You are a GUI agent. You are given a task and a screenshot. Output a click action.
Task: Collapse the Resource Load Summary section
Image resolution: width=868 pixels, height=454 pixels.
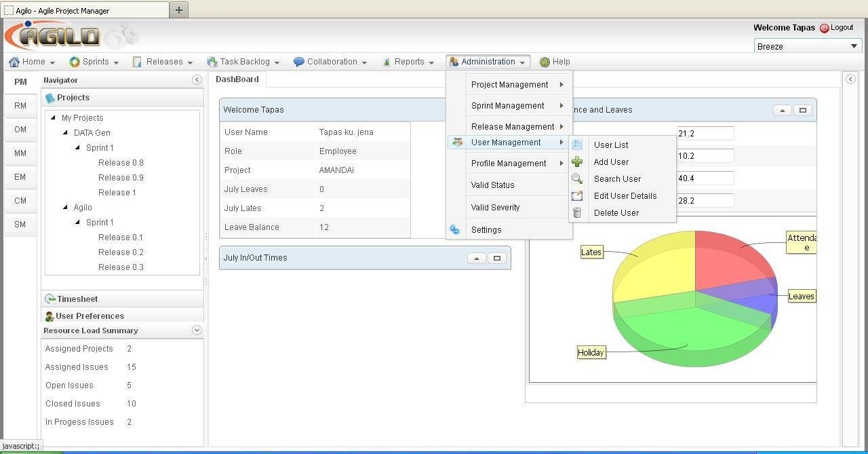pos(197,330)
